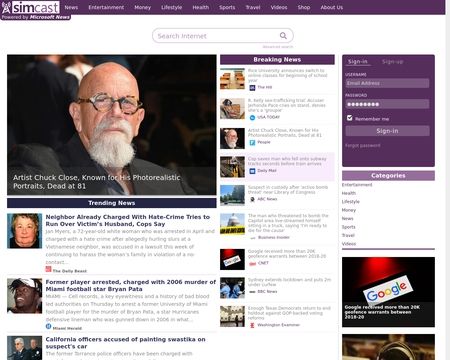The height and width of the screenshot is (360, 450).
Task: Click the Daily Mail source icon
Action: pyautogui.click(x=252, y=171)
